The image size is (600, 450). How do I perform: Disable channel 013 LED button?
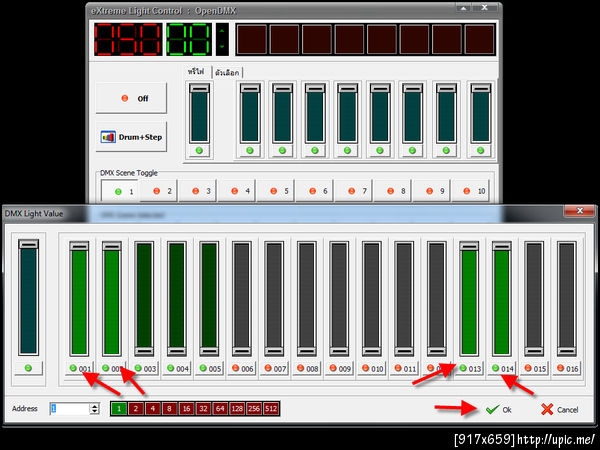point(469,368)
